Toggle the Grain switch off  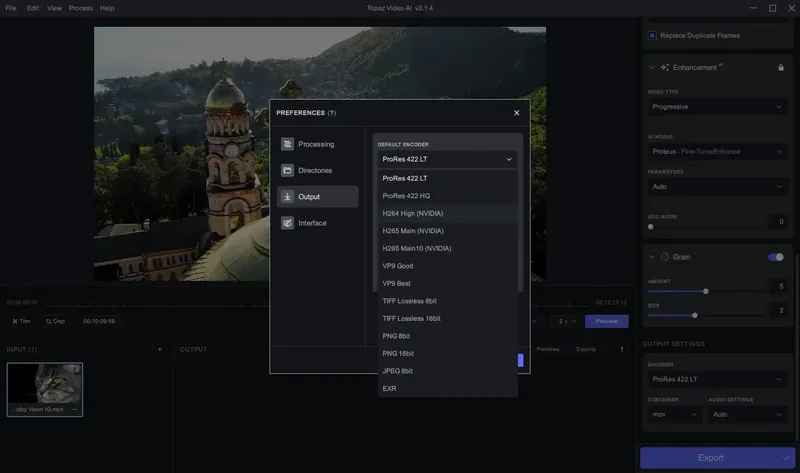coord(776,257)
